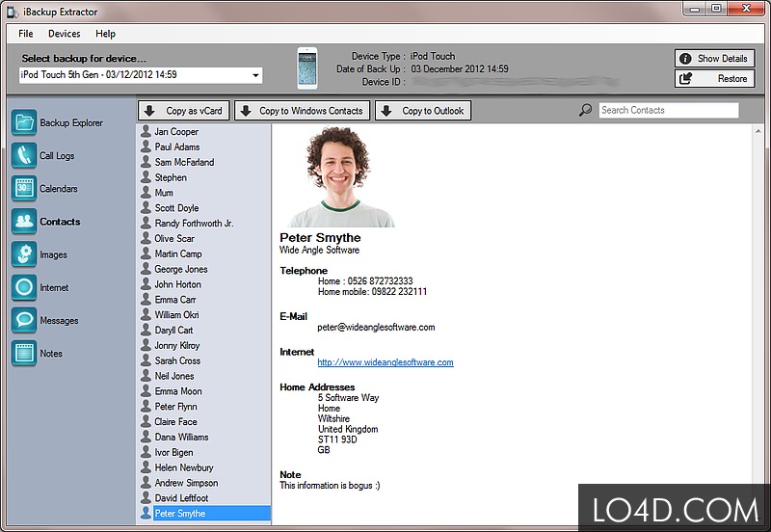Select contact Neil Jones

point(174,376)
